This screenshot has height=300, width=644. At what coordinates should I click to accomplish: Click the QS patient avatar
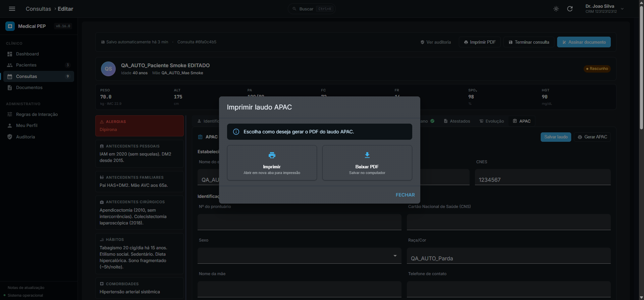[x=108, y=69]
